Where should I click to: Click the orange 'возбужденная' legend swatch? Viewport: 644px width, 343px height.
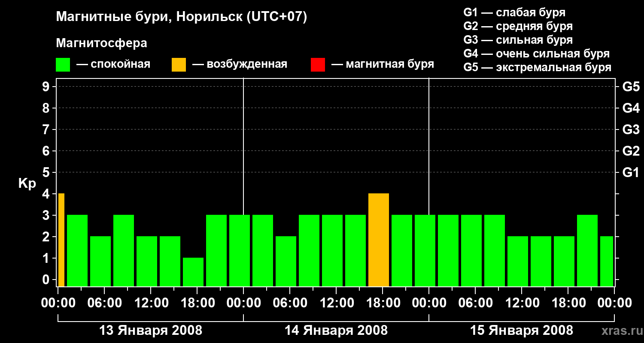click(179, 65)
